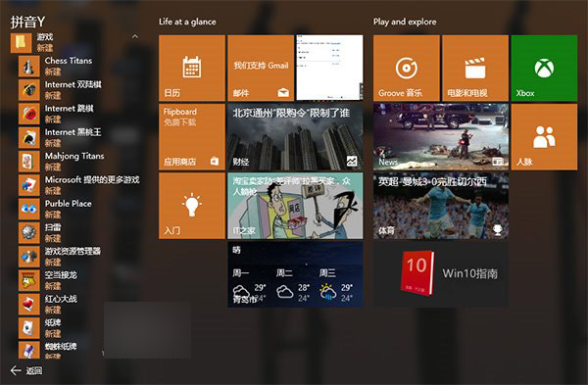Viewport: 588px width, 385px height.
Task: Open the Groove 音乐 tile
Action: (406, 69)
